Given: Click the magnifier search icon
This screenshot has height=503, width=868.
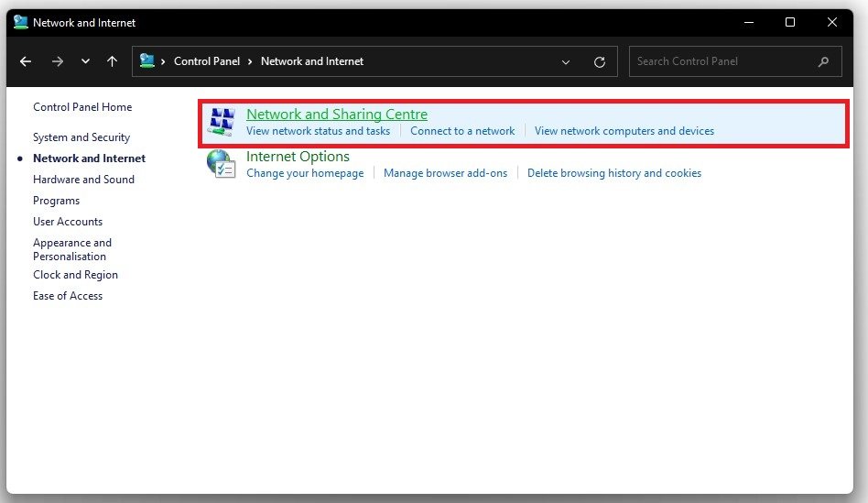Looking at the screenshot, I should [824, 61].
